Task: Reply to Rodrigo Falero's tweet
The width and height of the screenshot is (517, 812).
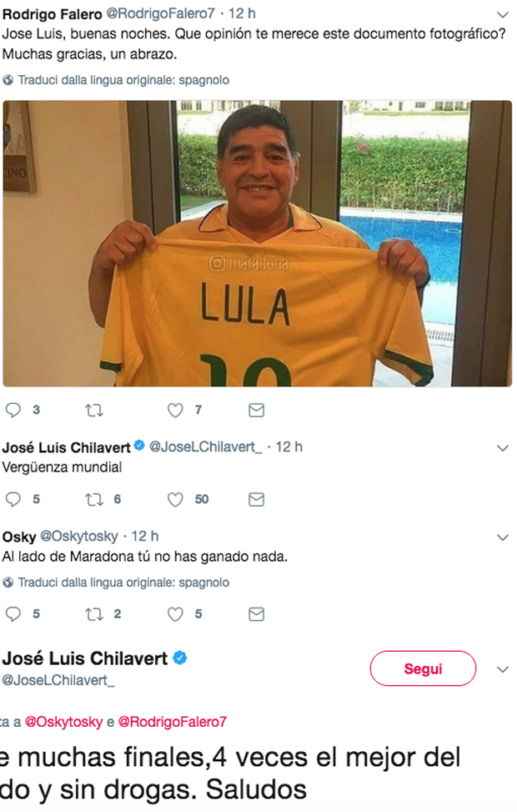Action: pos(13,410)
